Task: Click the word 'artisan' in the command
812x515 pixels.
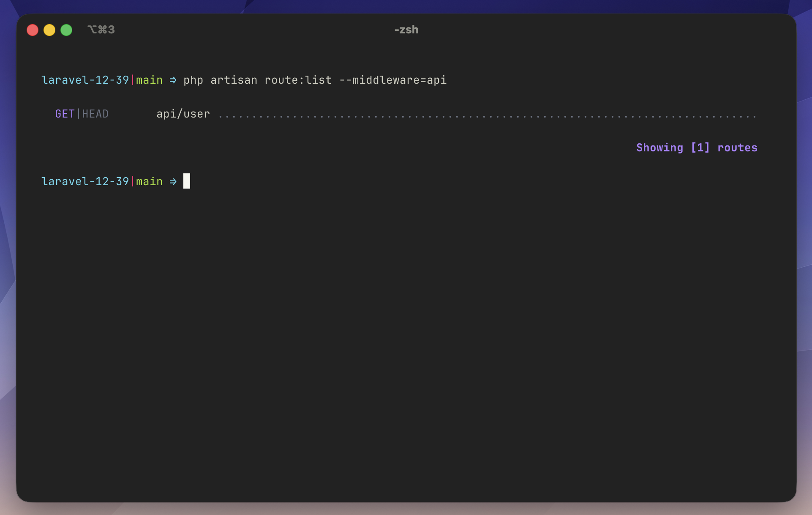Action: tap(234, 80)
